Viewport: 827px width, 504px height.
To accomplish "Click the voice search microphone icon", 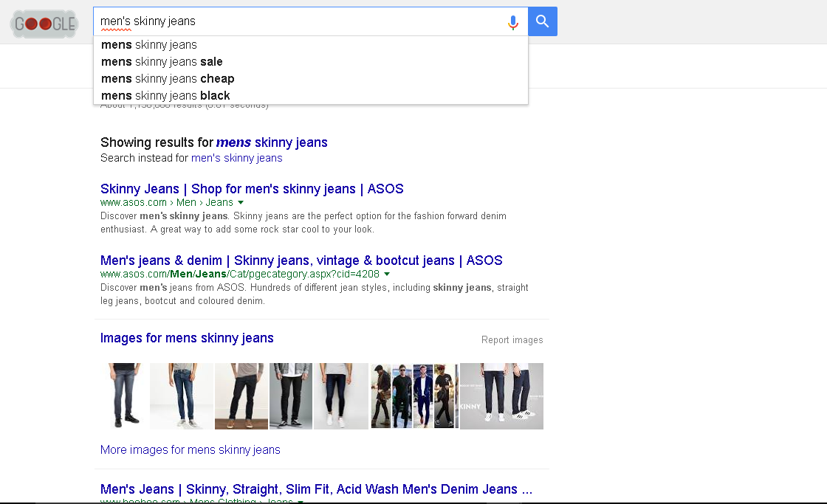I will pyautogui.click(x=512, y=22).
